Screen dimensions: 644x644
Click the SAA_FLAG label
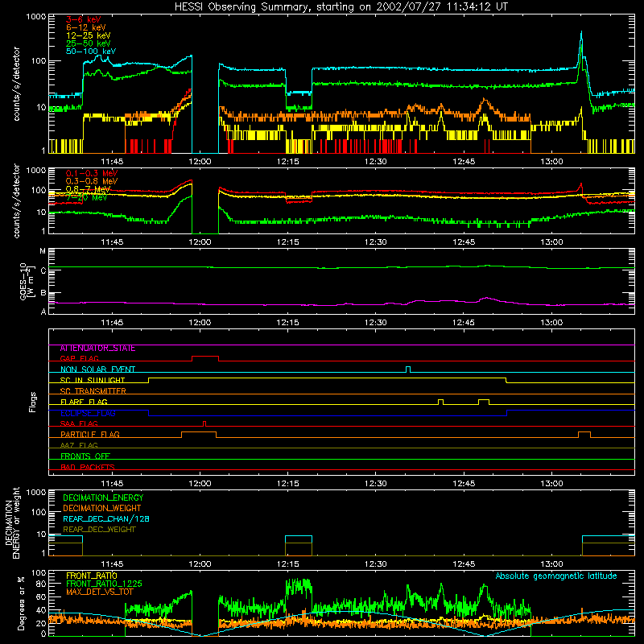[79, 423]
